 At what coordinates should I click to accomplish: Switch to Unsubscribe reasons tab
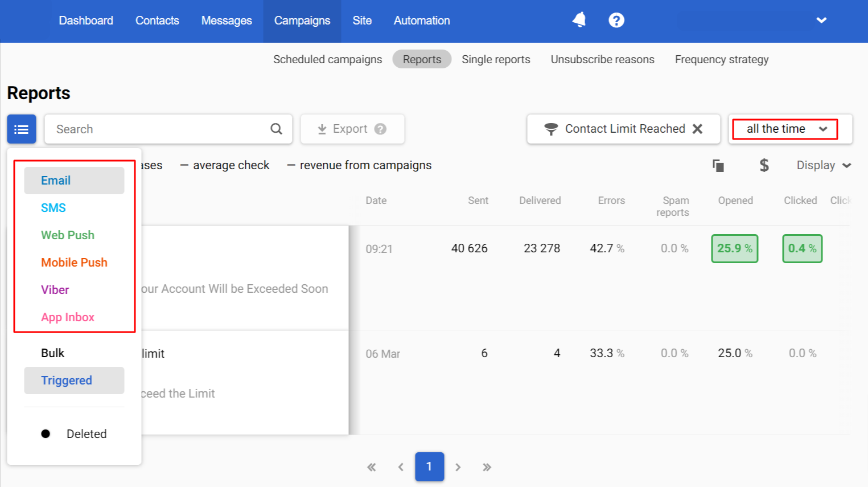(x=602, y=59)
